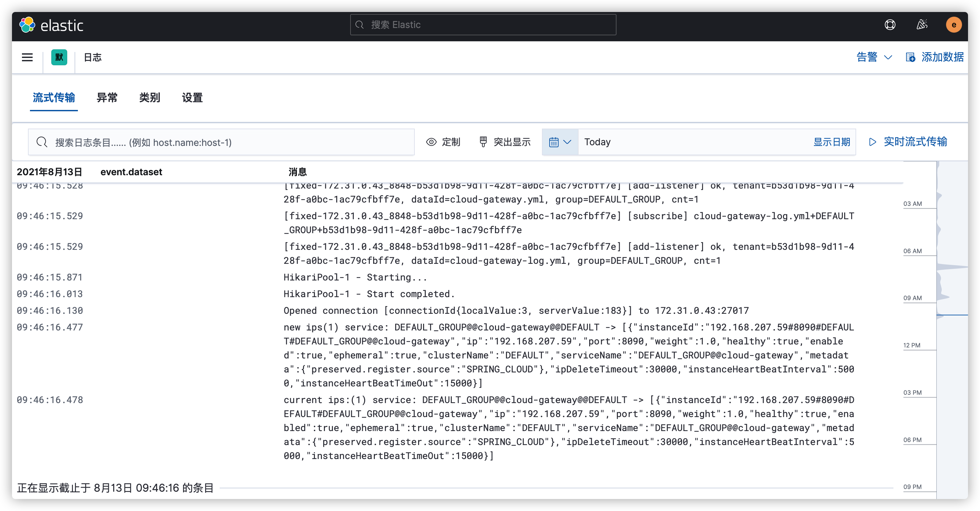980x511 pixels.
Task: Open the hamburger navigation menu
Action: pyautogui.click(x=27, y=57)
